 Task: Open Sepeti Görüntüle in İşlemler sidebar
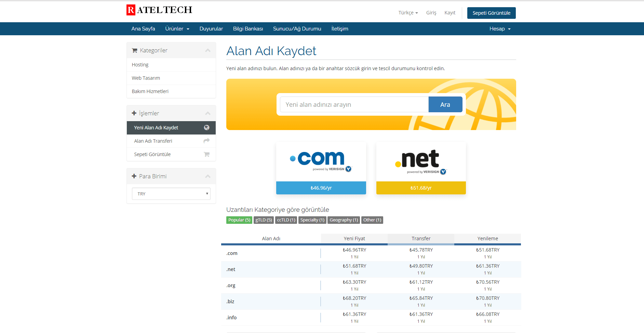(171, 154)
